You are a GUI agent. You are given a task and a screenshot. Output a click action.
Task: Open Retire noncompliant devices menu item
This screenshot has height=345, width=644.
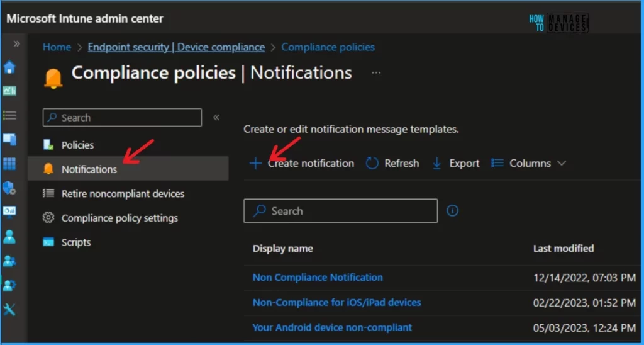tap(123, 193)
